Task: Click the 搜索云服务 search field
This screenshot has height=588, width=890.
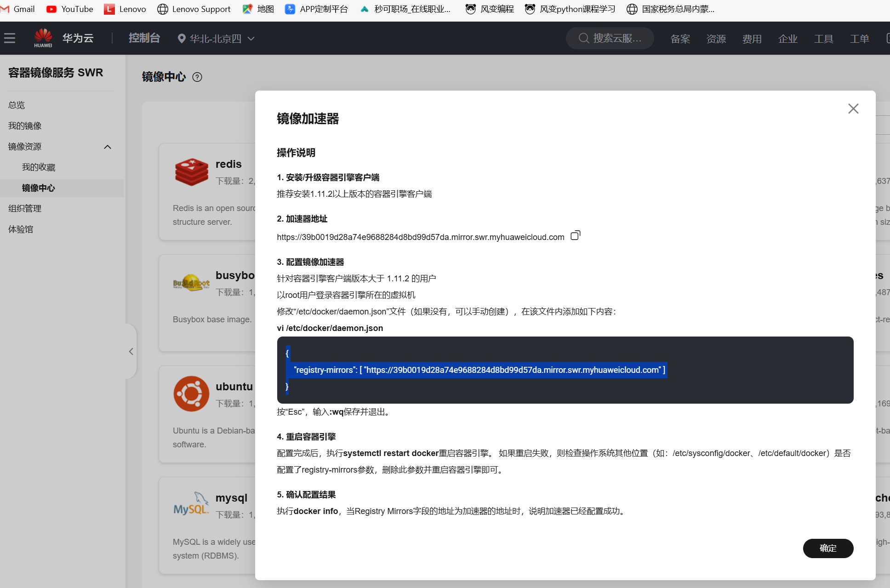Action: (x=610, y=38)
